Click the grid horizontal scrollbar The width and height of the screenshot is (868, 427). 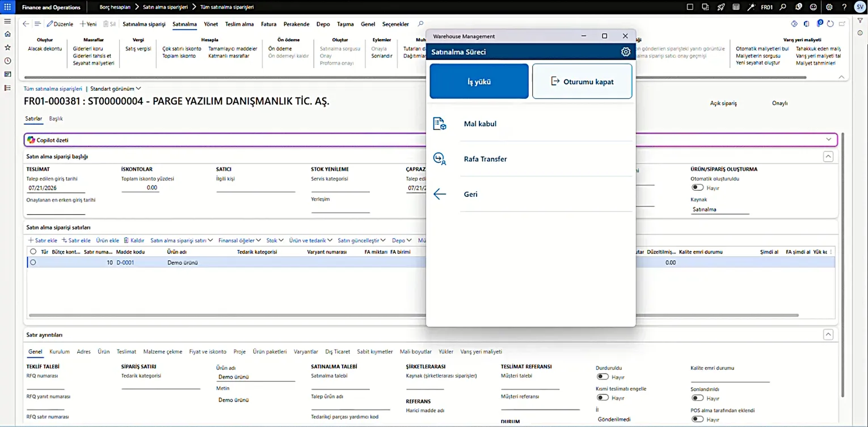pyautogui.click(x=413, y=315)
